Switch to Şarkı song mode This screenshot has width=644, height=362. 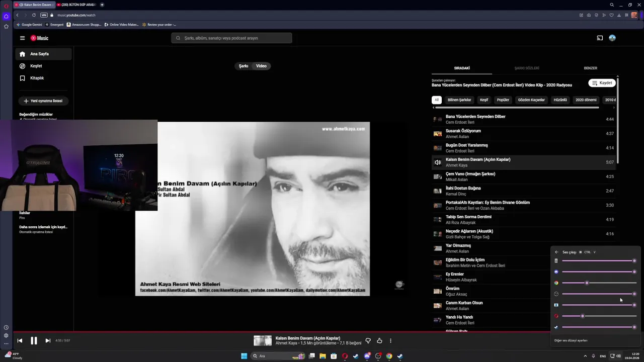click(x=244, y=66)
